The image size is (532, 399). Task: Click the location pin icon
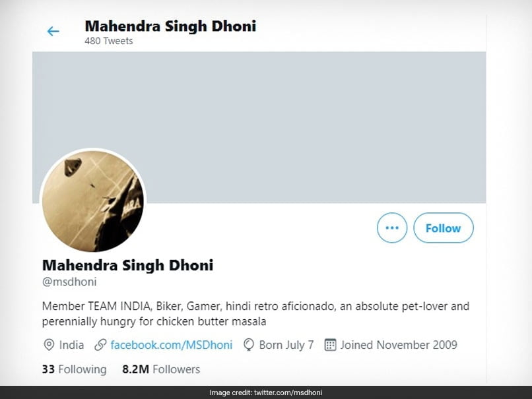click(x=49, y=345)
